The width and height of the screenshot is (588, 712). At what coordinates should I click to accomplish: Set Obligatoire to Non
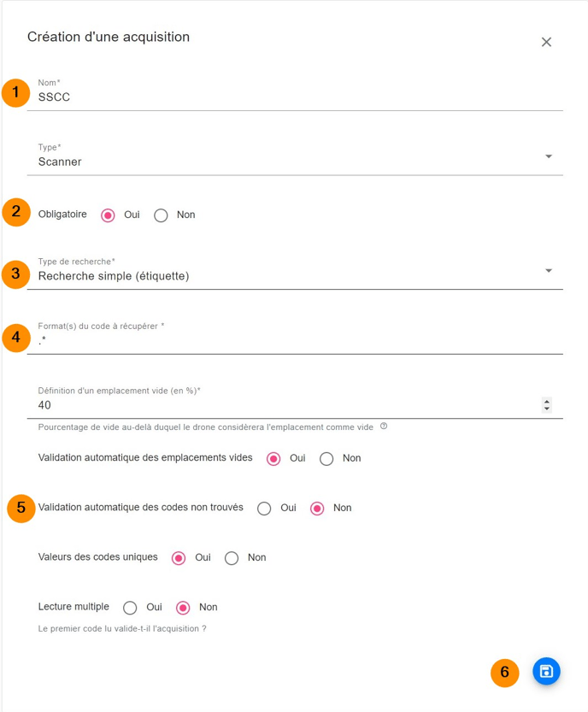click(x=161, y=215)
